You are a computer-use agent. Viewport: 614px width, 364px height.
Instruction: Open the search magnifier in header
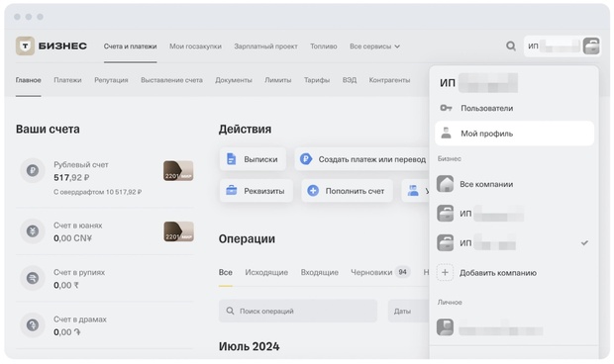[511, 46]
